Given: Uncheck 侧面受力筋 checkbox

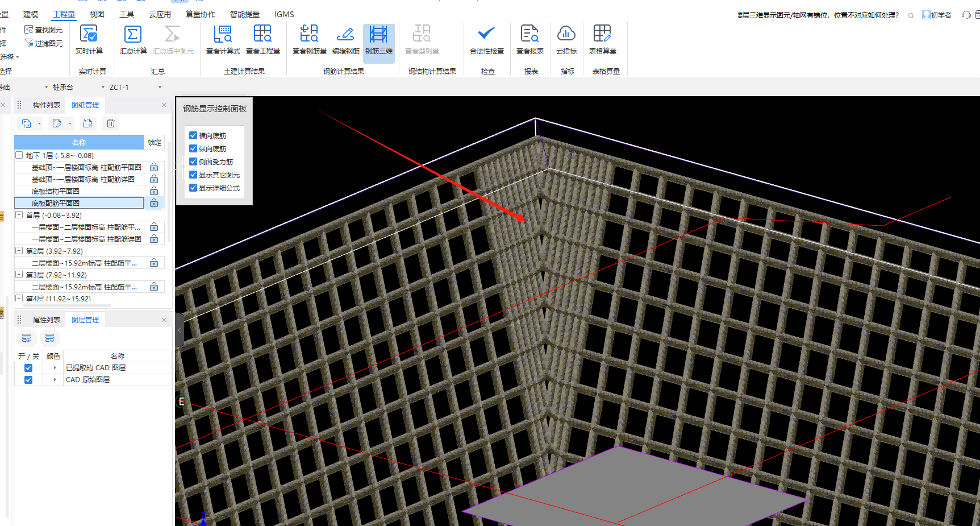Looking at the screenshot, I should coord(193,161).
